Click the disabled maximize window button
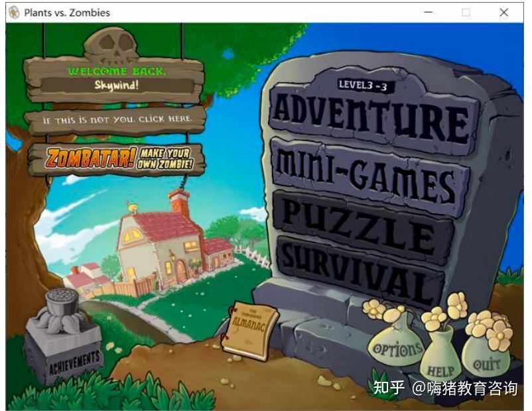532x411 pixels. pyautogui.click(x=466, y=13)
